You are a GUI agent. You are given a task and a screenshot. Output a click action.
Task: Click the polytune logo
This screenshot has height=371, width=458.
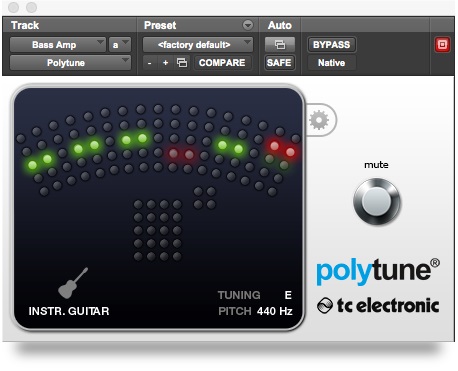378,272
